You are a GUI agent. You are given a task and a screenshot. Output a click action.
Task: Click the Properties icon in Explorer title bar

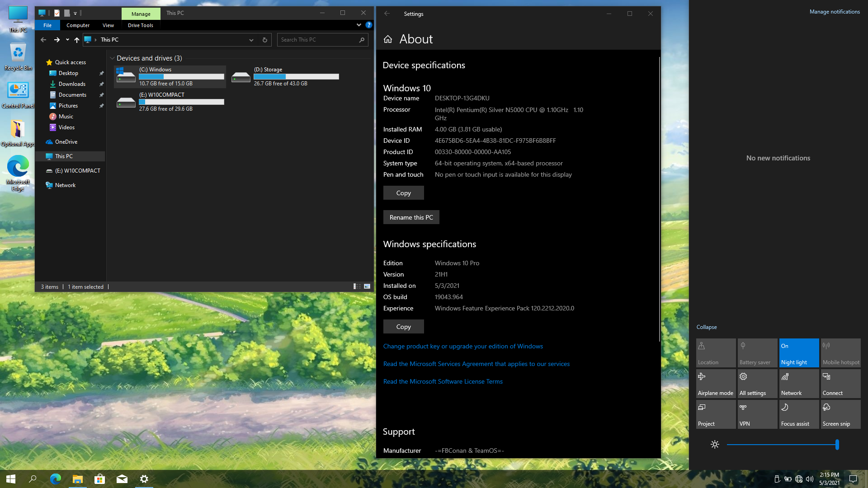coord(57,13)
